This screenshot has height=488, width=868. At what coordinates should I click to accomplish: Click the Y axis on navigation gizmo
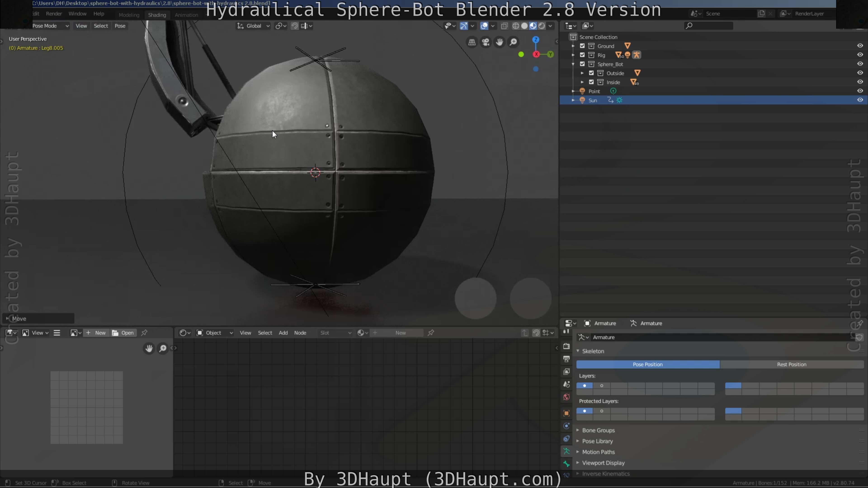coord(550,54)
